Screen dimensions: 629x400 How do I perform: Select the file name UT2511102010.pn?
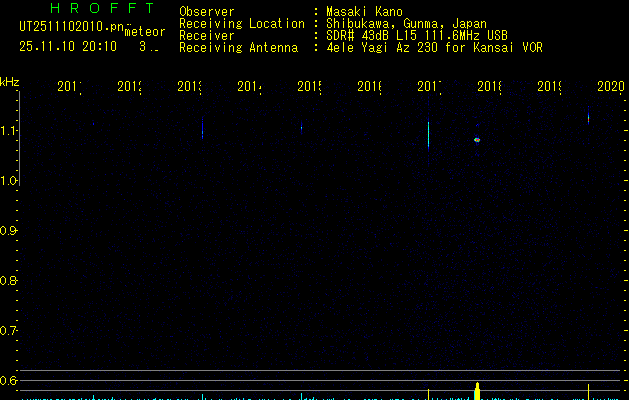point(72,27)
